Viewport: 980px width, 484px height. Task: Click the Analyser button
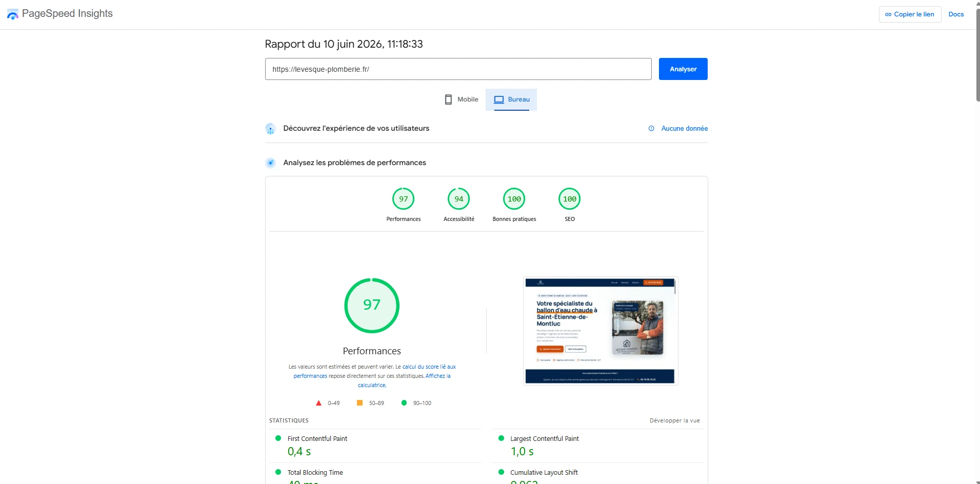tap(683, 69)
